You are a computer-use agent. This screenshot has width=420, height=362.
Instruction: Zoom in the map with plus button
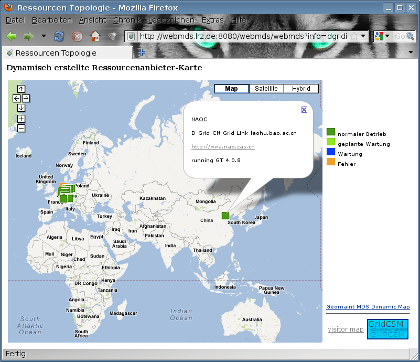click(x=21, y=119)
